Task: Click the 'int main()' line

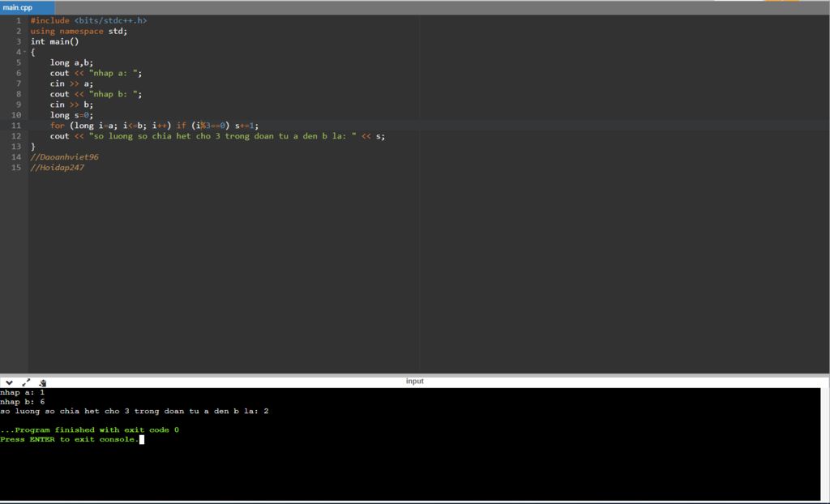Action: coord(54,41)
